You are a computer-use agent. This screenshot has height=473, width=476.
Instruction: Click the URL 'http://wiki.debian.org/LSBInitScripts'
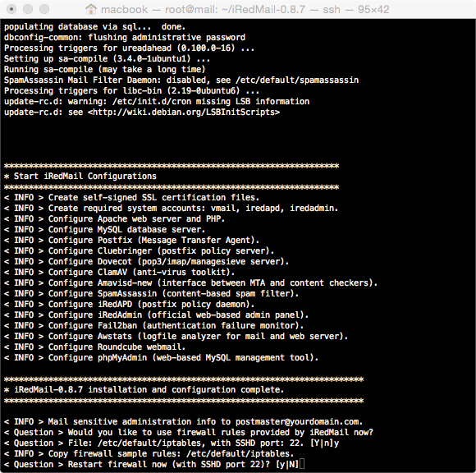[183, 113]
